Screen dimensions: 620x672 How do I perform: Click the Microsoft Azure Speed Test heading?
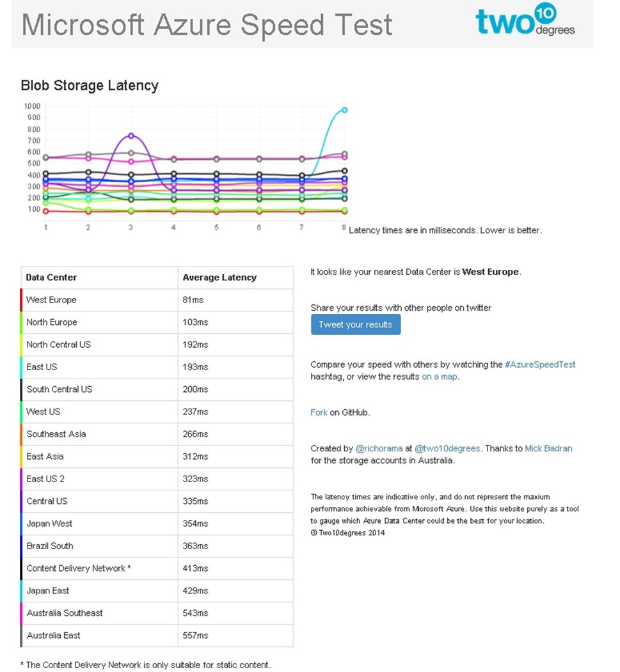click(x=207, y=24)
